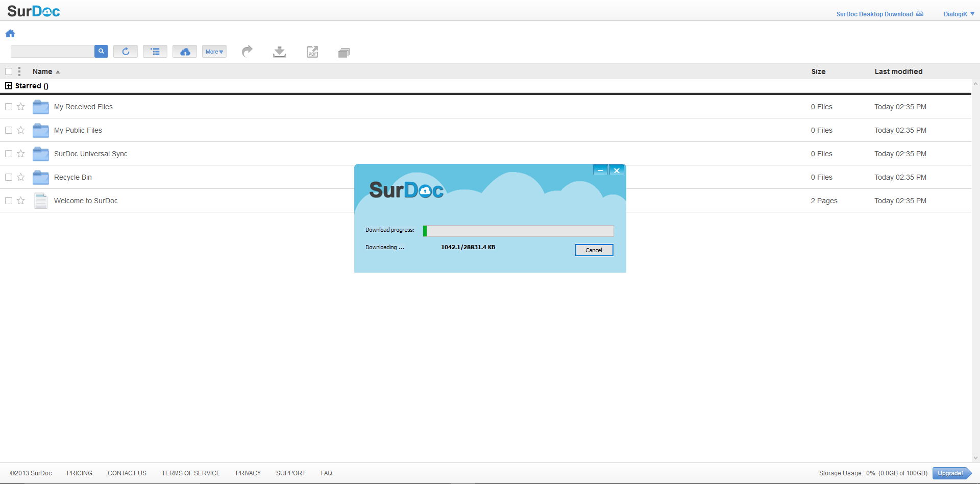Open SurDoc Universal Sync folder name

[x=91, y=154]
